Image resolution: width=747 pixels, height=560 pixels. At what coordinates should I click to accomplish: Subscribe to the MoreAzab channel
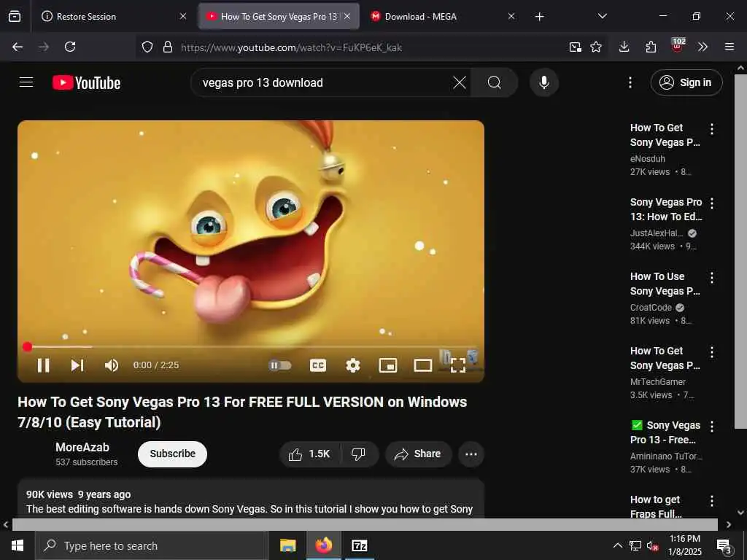[x=172, y=454]
